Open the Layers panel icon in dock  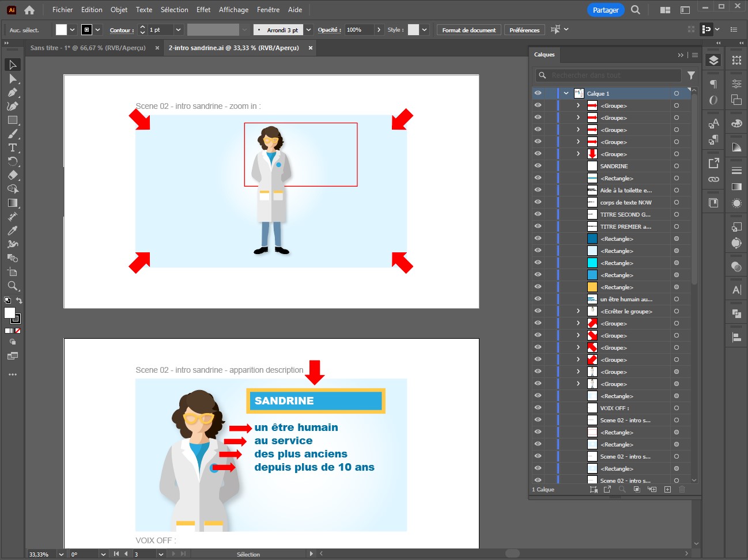[x=713, y=61]
